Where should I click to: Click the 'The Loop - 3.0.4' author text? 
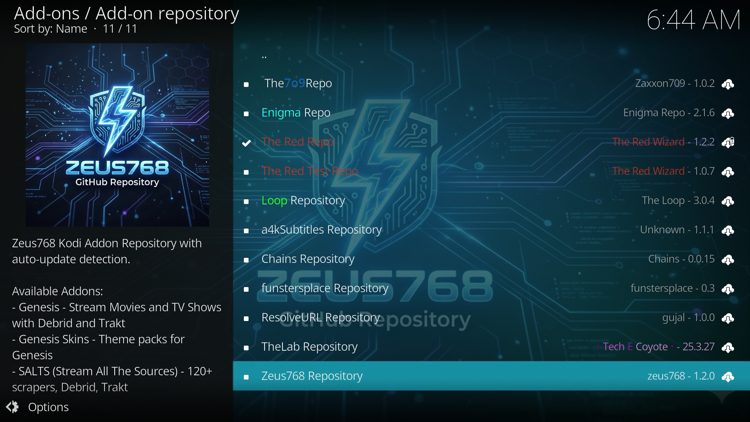[678, 200]
